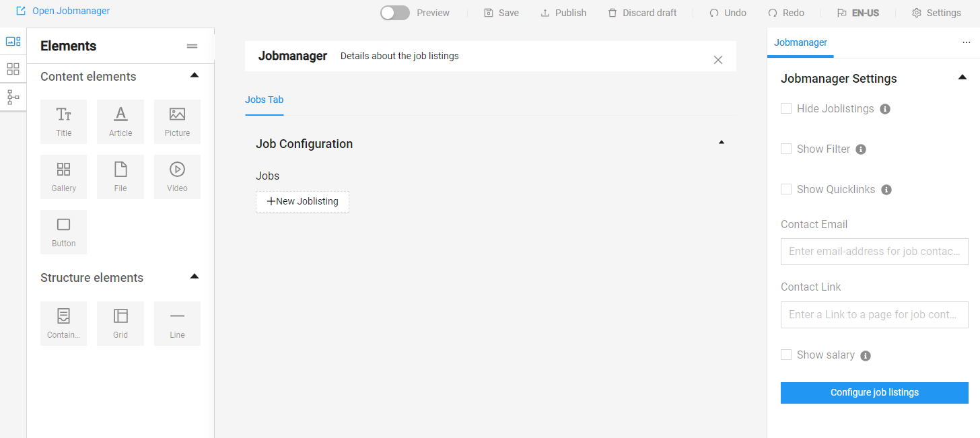This screenshot has height=438, width=980.
Task: Select the Title content element
Action: (63, 122)
